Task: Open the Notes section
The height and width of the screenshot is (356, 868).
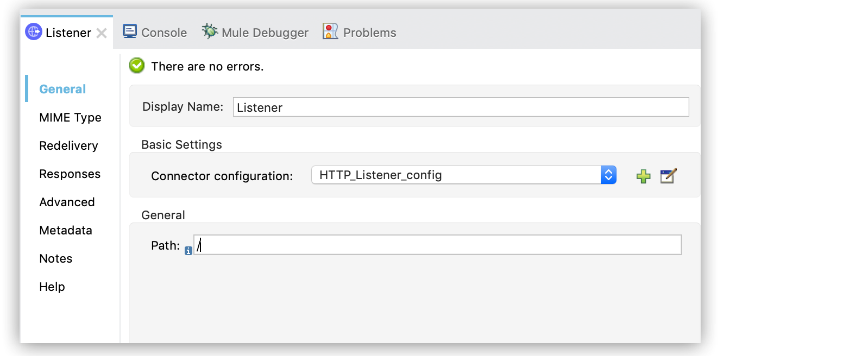Action: 55,258
